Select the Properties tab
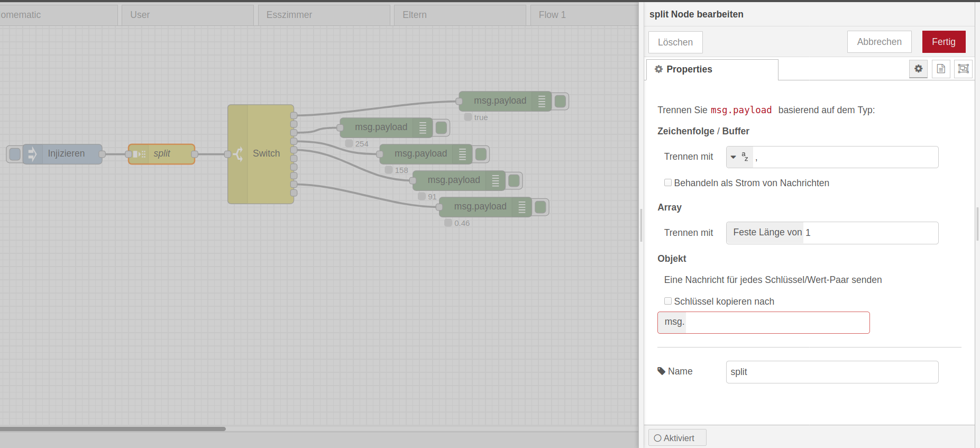 [712, 69]
